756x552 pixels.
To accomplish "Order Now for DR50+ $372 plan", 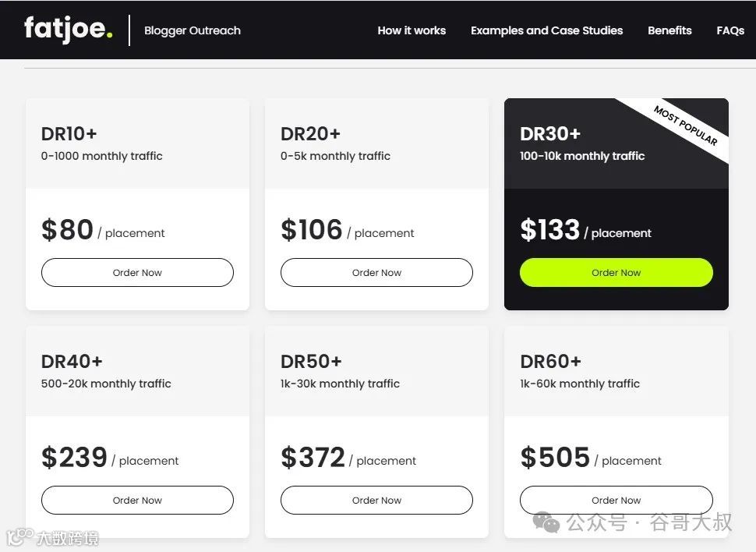I will coord(376,501).
